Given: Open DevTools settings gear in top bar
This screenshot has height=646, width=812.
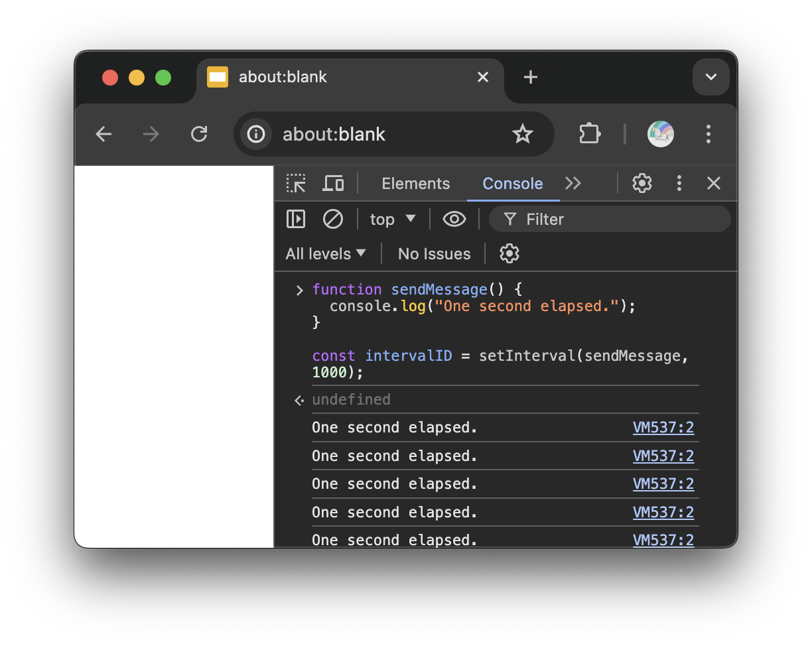Looking at the screenshot, I should tap(642, 184).
